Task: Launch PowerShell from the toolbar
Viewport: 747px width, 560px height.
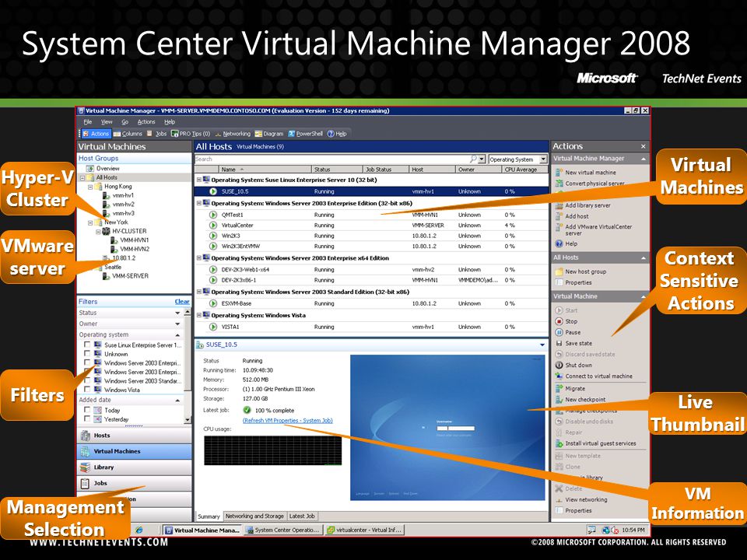Action: pos(305,134)
